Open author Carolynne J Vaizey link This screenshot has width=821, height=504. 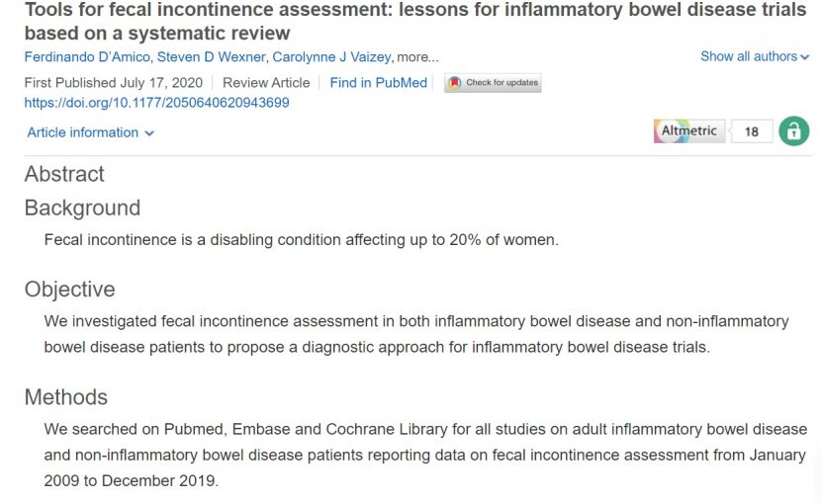pyautogui.click(x=331, y=56)
